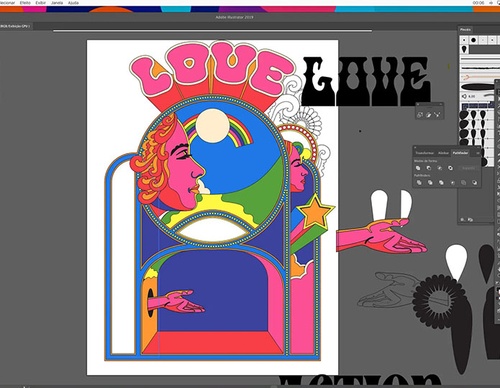500x388 pixels.
Task: Click the Crop pathfinder icon
Action: (452, 182)
